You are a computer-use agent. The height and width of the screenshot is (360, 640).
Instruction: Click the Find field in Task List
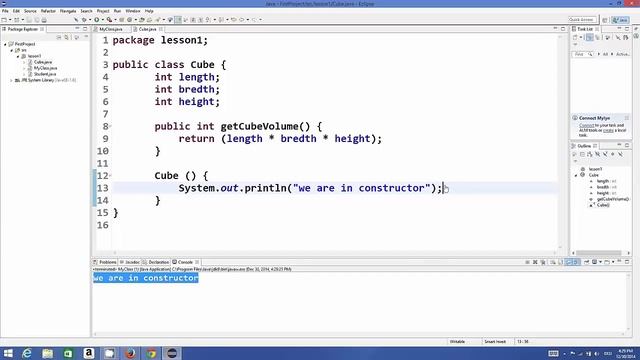[x=582, y=54]
